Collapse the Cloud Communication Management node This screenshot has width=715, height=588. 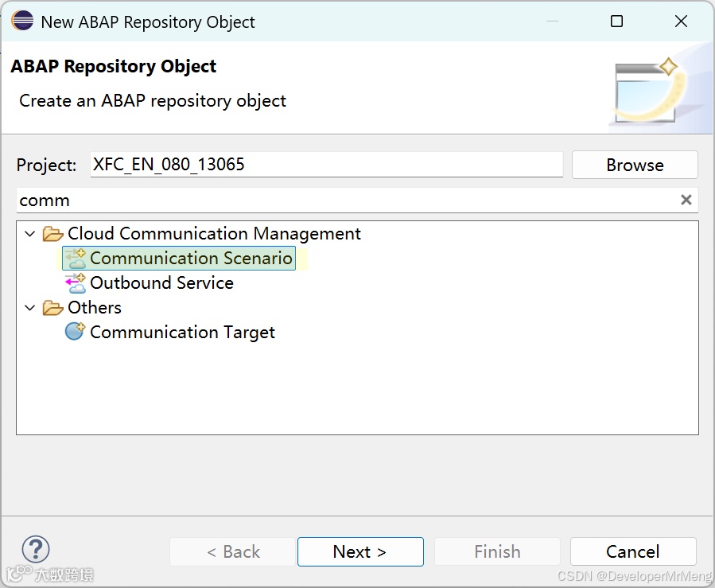[x=30, y=234]
